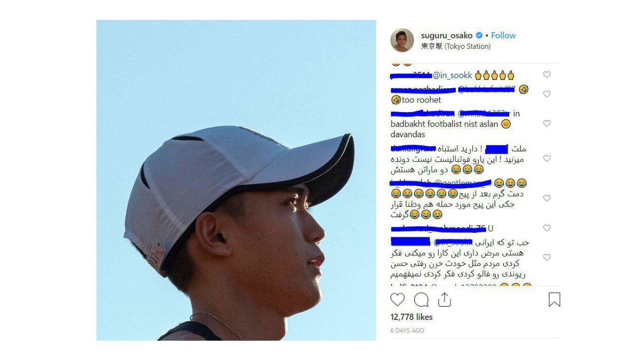Screen dimensions: 644x362
Task: Open the Tokyo Station location link
Action: (x=456, y=46)
